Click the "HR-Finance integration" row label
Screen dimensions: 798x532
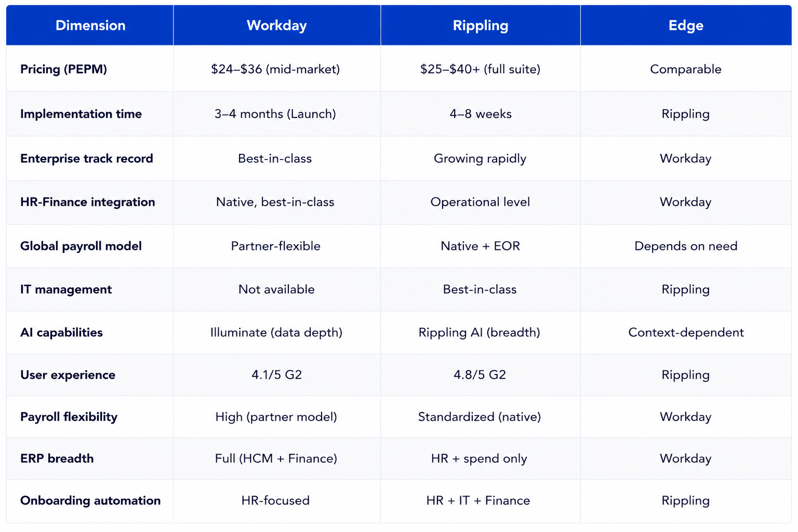(x=88, y=202)
